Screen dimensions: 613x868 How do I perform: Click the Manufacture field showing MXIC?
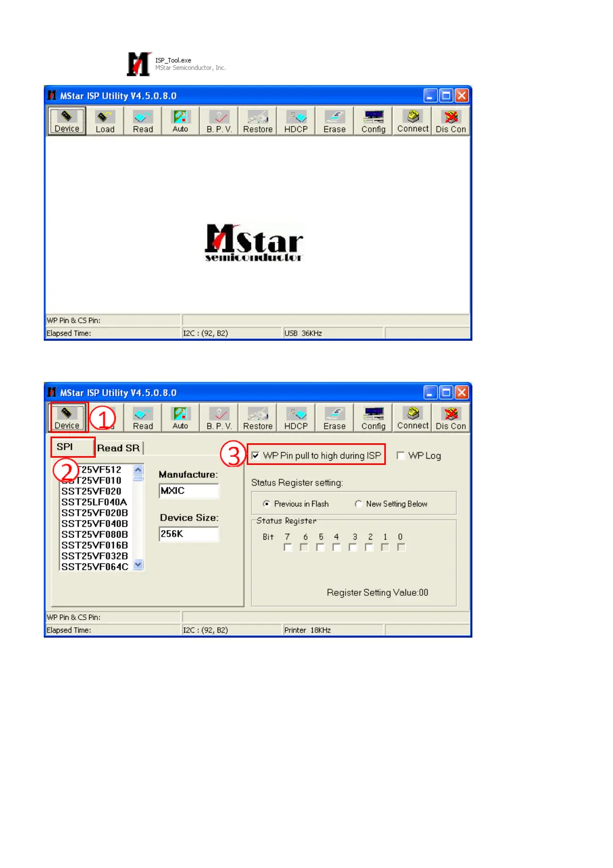[x=189, y=491]
